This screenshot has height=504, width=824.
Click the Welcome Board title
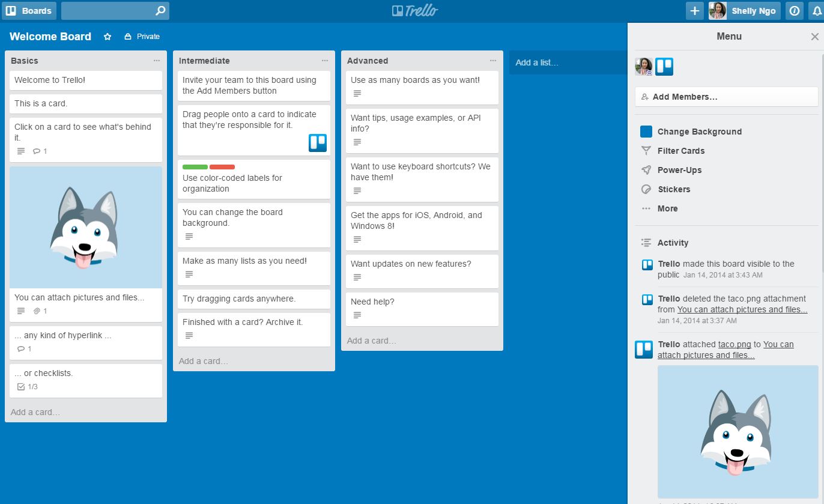coord(50,37)
